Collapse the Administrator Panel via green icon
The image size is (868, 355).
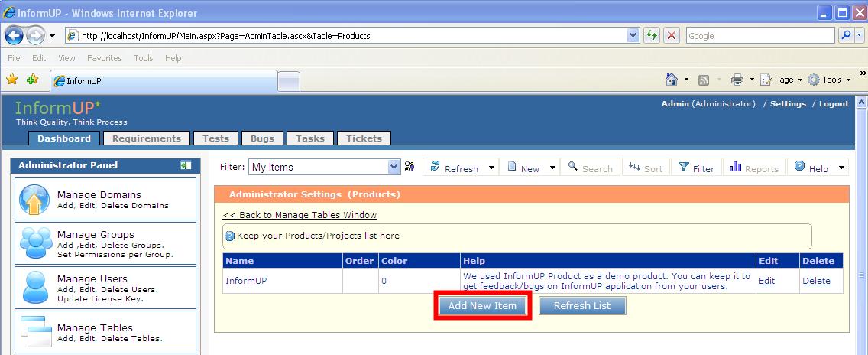(x=186, y=165)
